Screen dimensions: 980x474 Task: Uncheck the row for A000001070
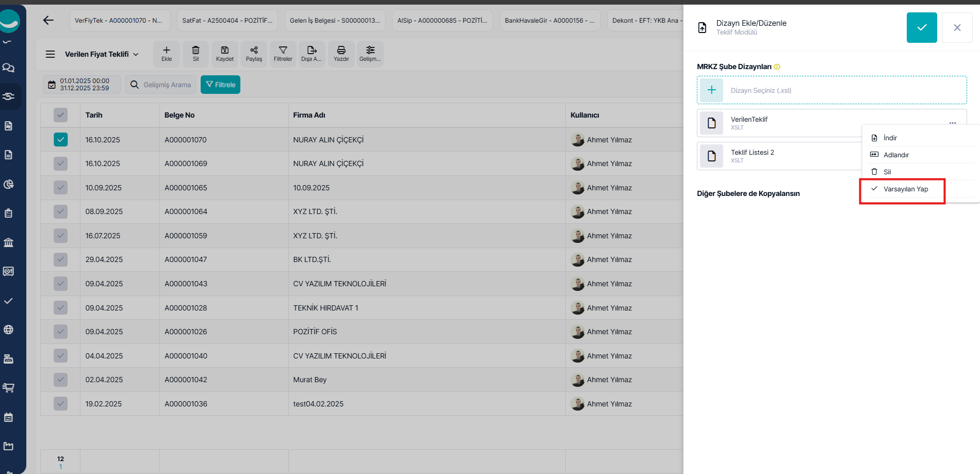(x=61, y=140)
